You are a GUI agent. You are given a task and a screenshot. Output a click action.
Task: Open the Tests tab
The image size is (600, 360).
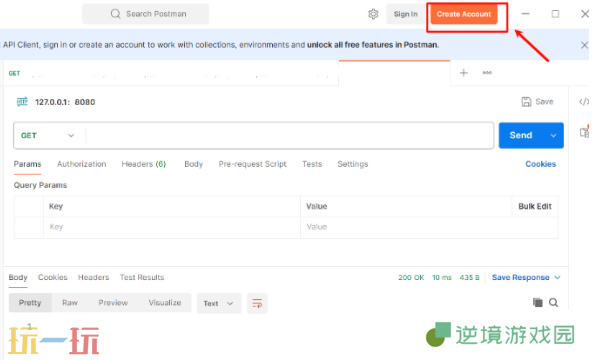(312, 164)
